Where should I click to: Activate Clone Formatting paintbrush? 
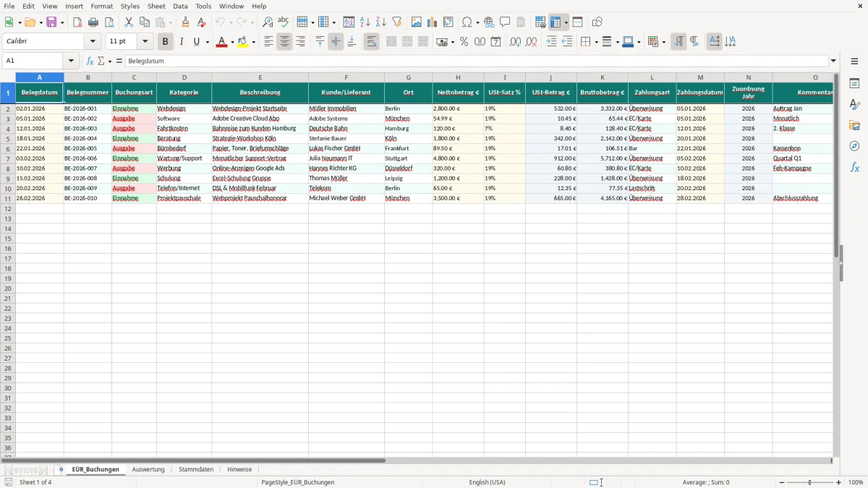point(185,22)
